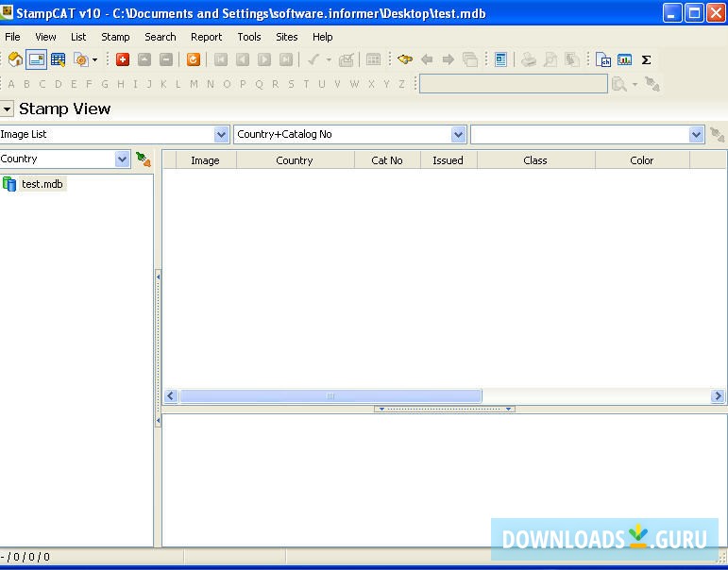Click the Cat No column header
This screenshot has height=570, width=728.
[x=387, y=160]
